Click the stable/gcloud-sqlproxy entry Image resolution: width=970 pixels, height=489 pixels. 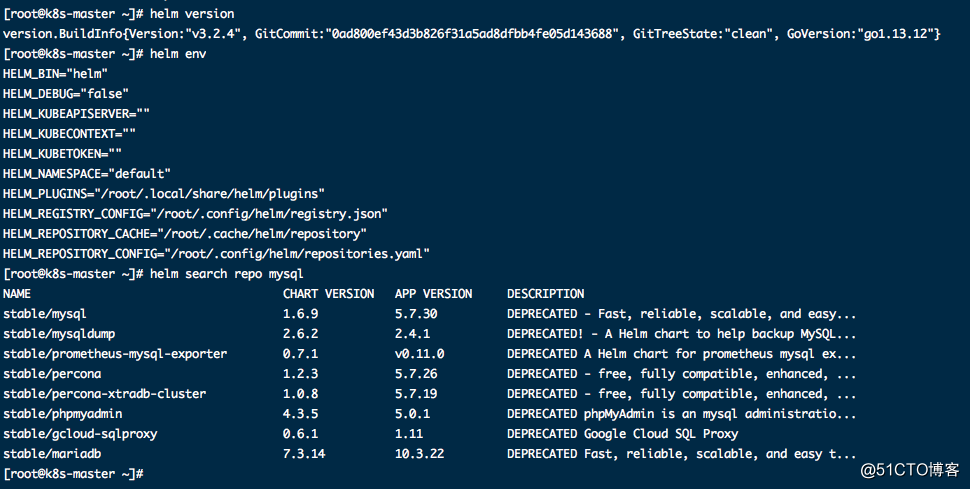80,434
